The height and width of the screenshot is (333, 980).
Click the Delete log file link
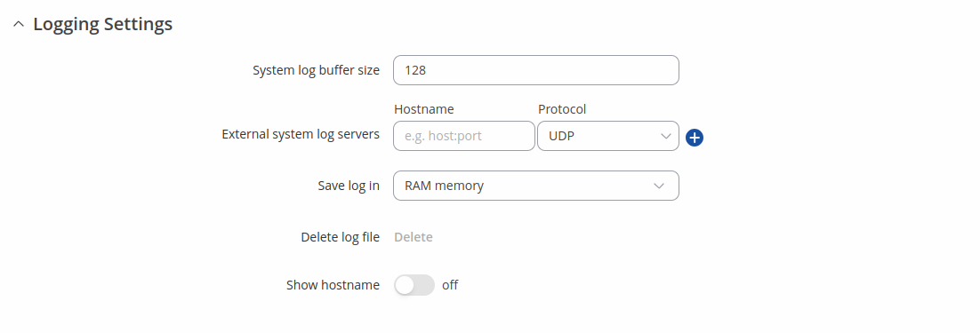click(414, 237)
